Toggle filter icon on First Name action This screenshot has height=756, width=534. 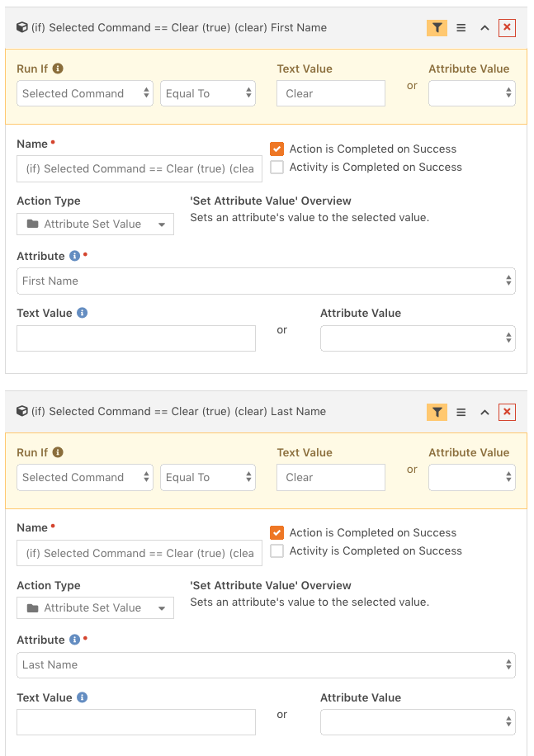437,28
